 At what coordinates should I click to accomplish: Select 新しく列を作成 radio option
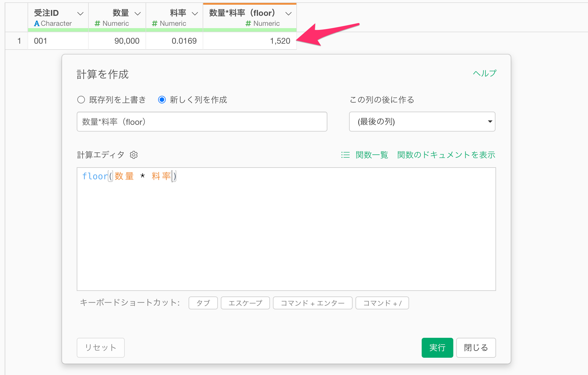[162, 100]
